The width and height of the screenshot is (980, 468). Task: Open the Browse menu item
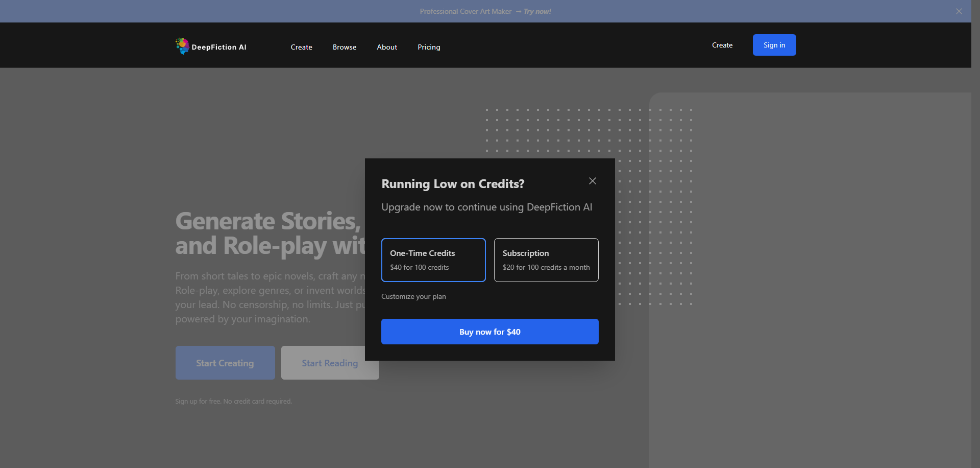[345, 47]
